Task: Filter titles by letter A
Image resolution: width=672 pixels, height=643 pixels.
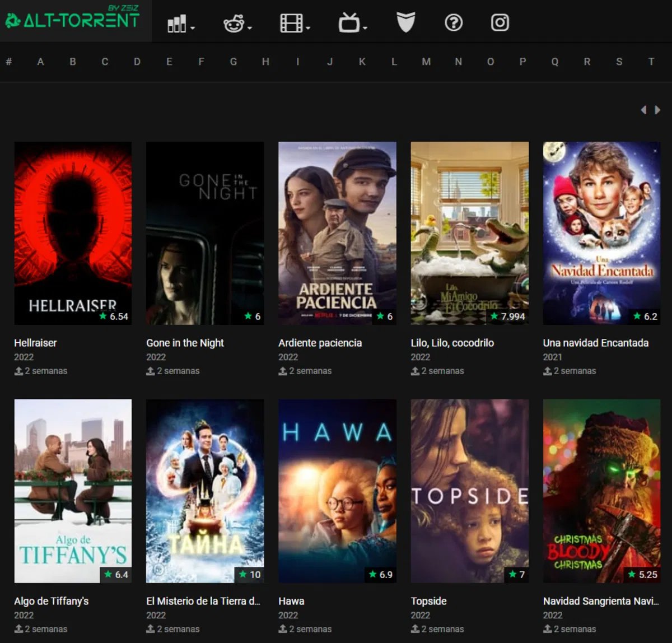Action: click(x=40, y=62)
